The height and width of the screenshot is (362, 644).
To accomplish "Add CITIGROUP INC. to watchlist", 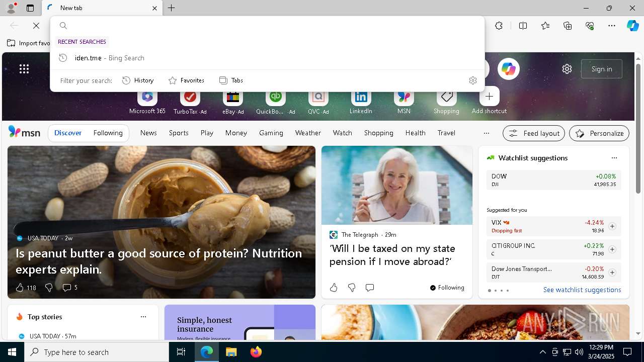I will [612, 249].
